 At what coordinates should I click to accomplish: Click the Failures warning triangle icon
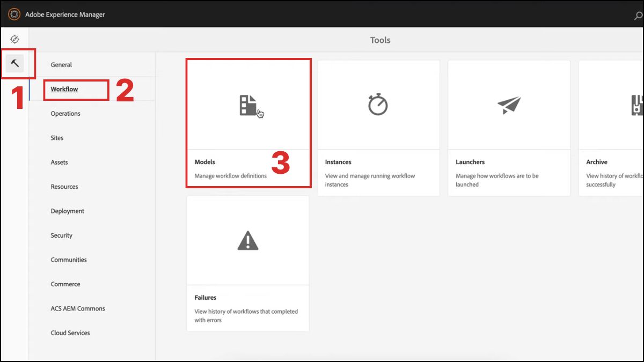248,240
